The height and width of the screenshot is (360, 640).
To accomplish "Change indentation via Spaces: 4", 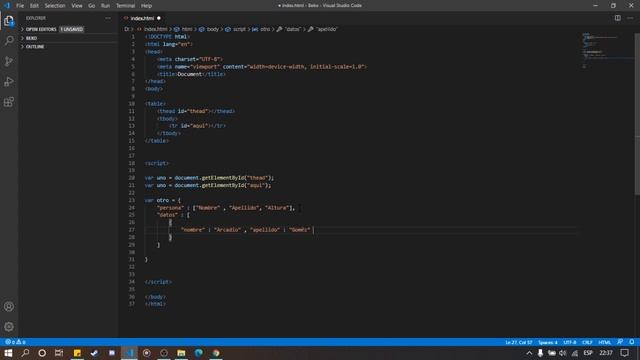I will tap(548, 342).
